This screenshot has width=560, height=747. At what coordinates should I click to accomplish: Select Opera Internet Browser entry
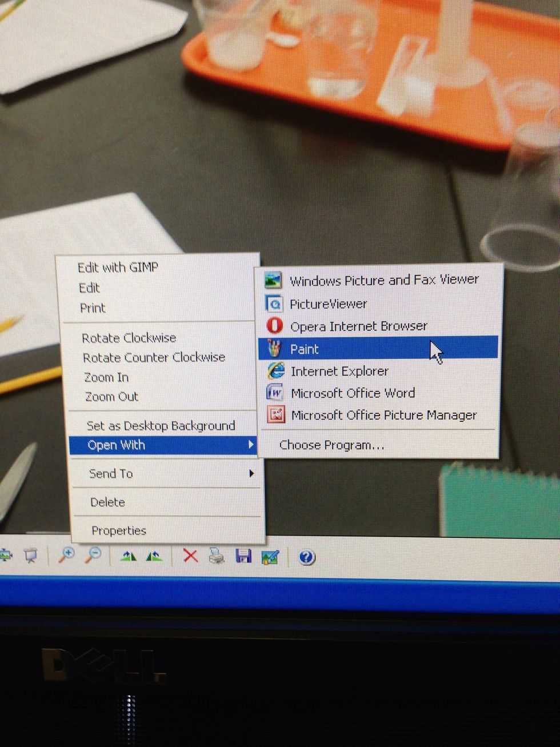[358, 326]
